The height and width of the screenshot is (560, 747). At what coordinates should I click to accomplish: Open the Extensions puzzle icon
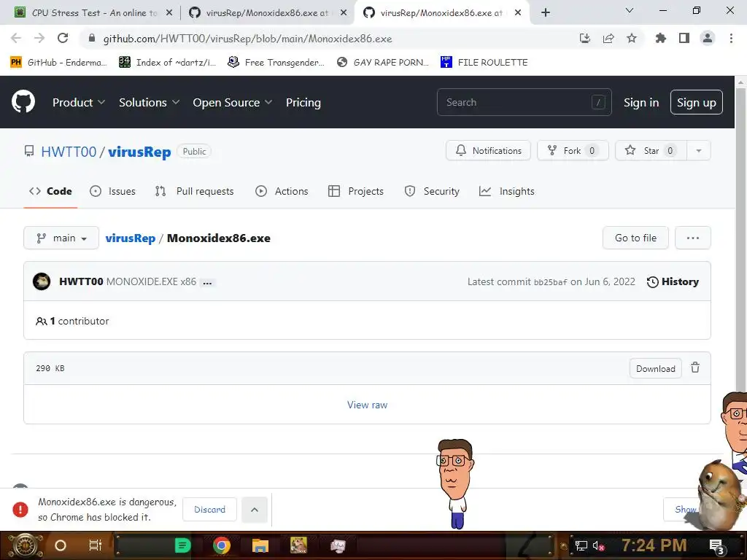point(660,38)
